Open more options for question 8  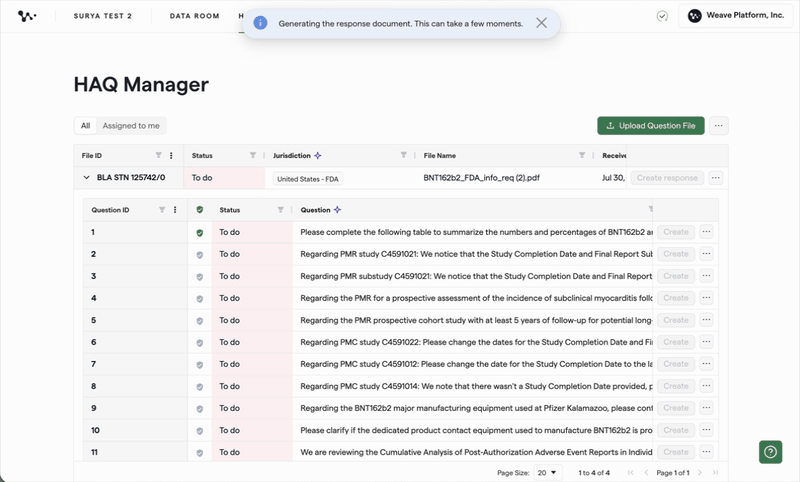pyautogui.click(x=706, y=386)
